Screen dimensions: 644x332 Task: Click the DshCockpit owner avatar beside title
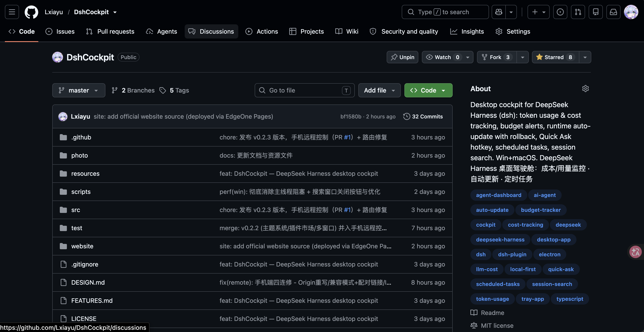(x=58, y=57)
